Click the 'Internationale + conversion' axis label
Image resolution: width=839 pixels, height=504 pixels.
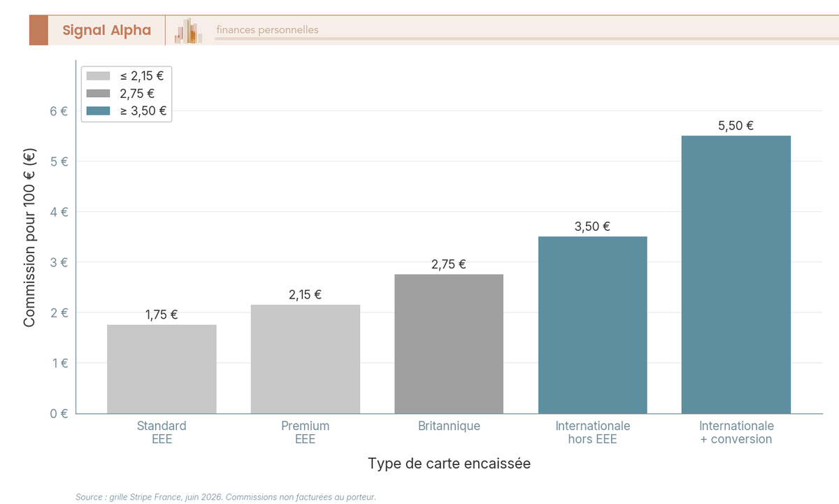(x=736, y=433)
